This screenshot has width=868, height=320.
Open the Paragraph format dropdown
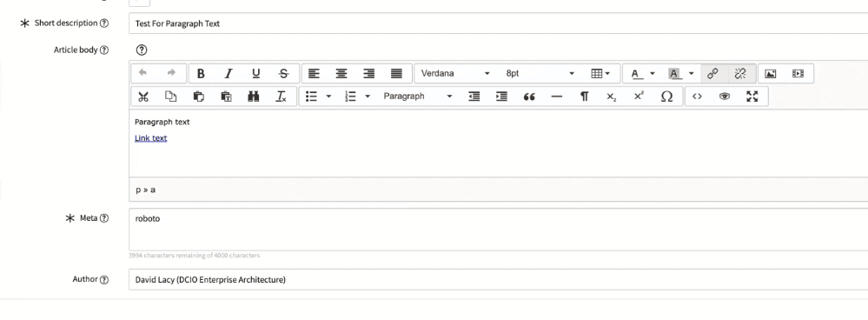[x=417, y=97]
